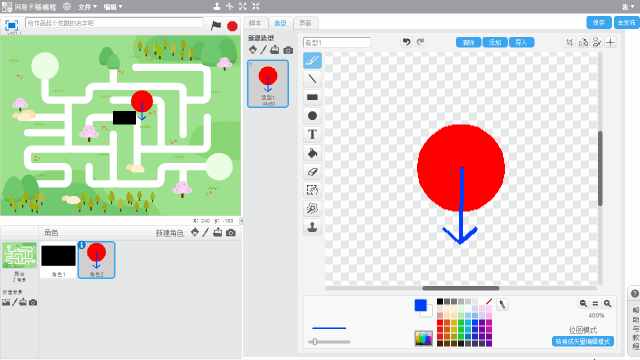Open the user account dropdown
Viewport: 640px width, 360px height.
click(628, 7)
